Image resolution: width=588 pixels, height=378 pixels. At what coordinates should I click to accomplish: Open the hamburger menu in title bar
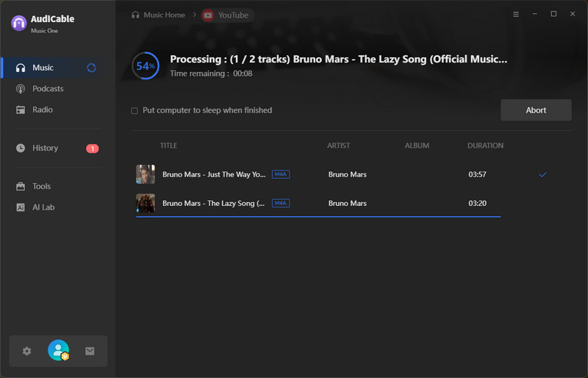[x=516, y=14]
